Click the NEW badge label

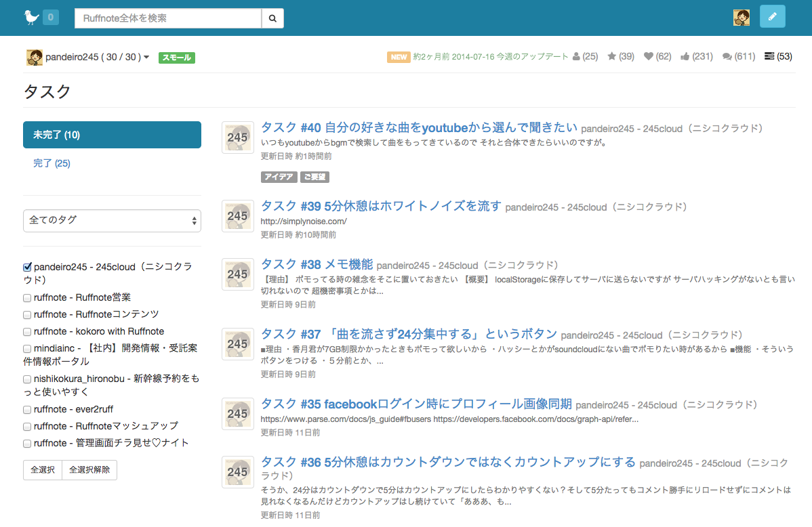(x=399, y=57)
